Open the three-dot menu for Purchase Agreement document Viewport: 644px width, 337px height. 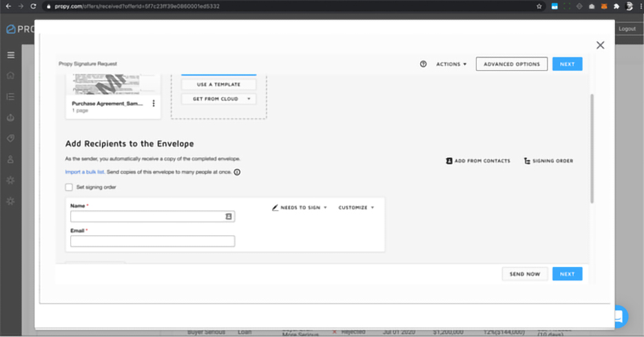[154, 104]
